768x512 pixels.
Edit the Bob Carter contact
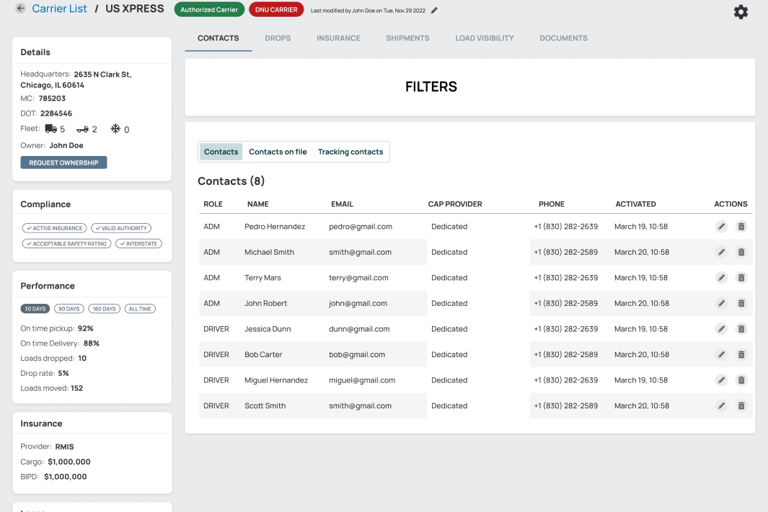click(721, 354)
